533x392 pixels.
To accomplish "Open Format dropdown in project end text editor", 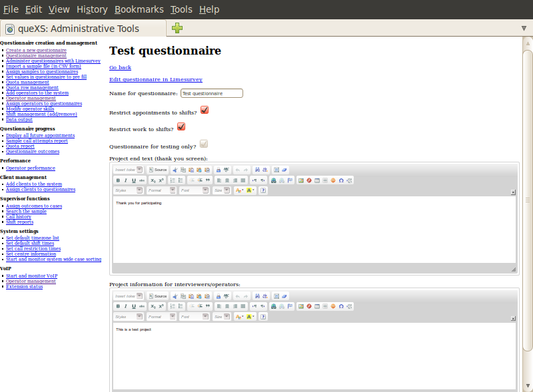I will tap(161, 190).
